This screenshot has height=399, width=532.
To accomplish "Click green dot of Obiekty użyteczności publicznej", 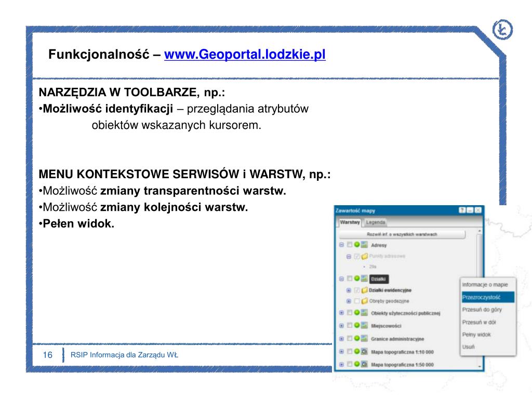I will [357, 312].
